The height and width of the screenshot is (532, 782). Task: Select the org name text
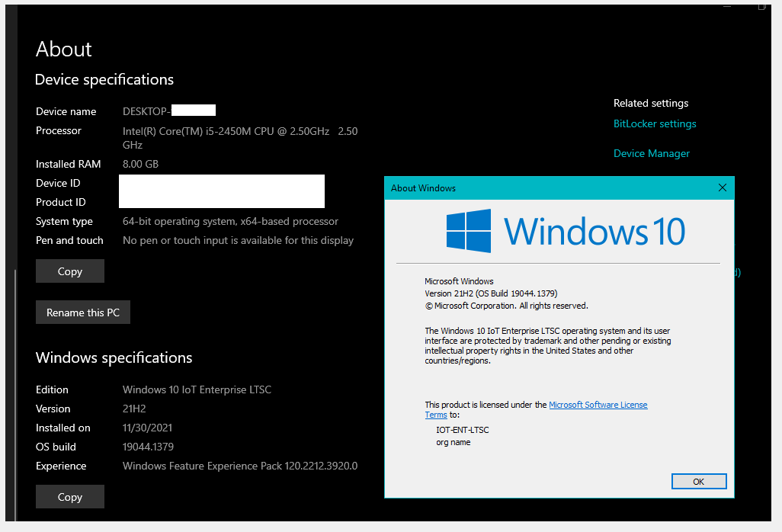[453, 442]
